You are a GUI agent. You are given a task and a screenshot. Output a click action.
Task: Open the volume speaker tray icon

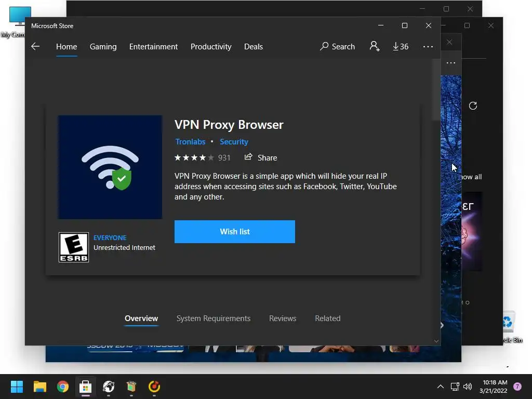pyautogui.click(x=468, y=387)
